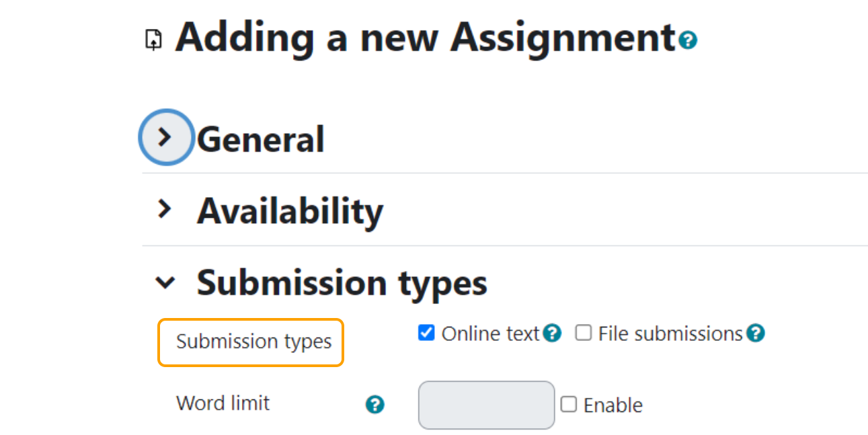Click the General section heading
Screen dimensions: 868x435
[x=261, y=139]
